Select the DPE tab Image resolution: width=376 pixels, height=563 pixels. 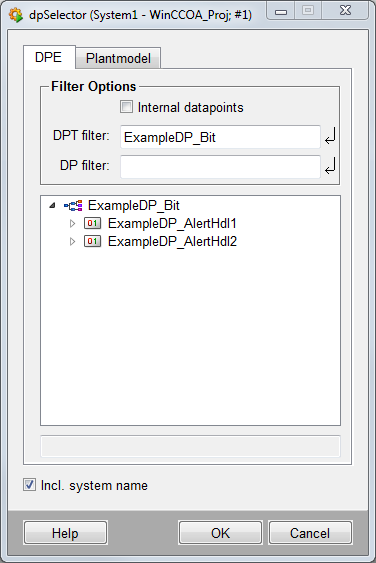(49, 57)
